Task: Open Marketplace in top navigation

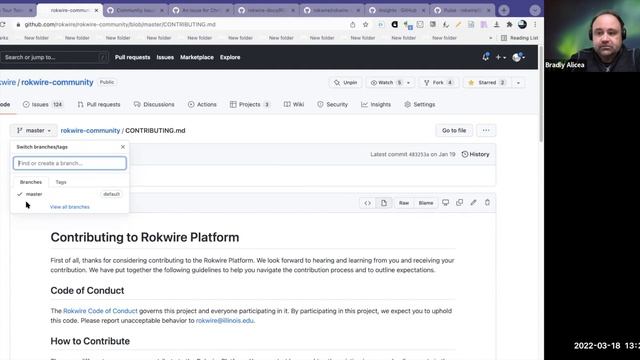Action: (x=197, y=57)
